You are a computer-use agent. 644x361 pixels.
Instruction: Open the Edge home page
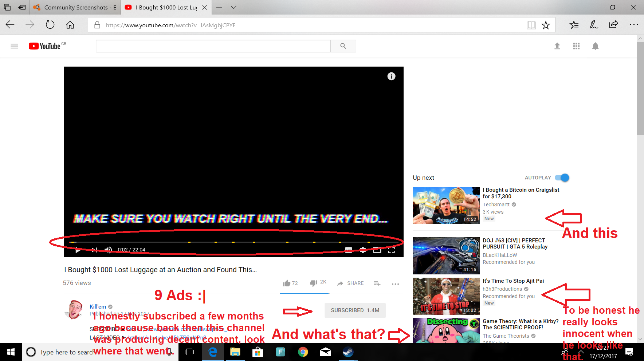(x=70, y=25)
